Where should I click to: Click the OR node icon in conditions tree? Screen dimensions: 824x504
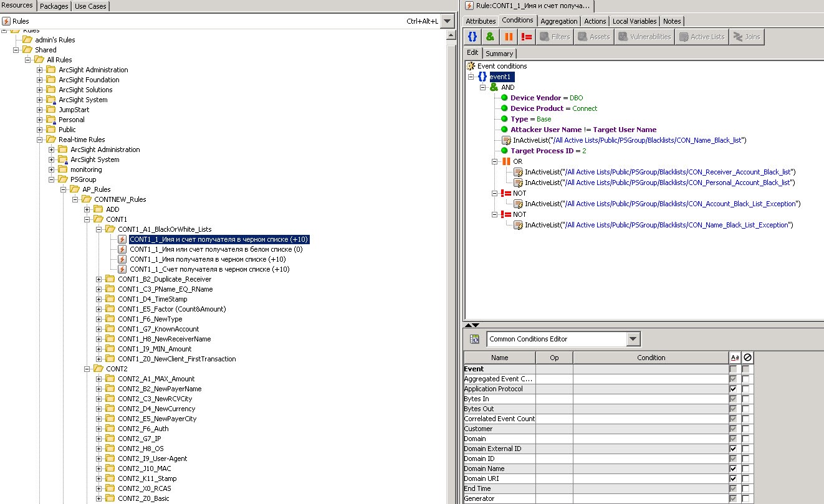(x=506, y=161)
